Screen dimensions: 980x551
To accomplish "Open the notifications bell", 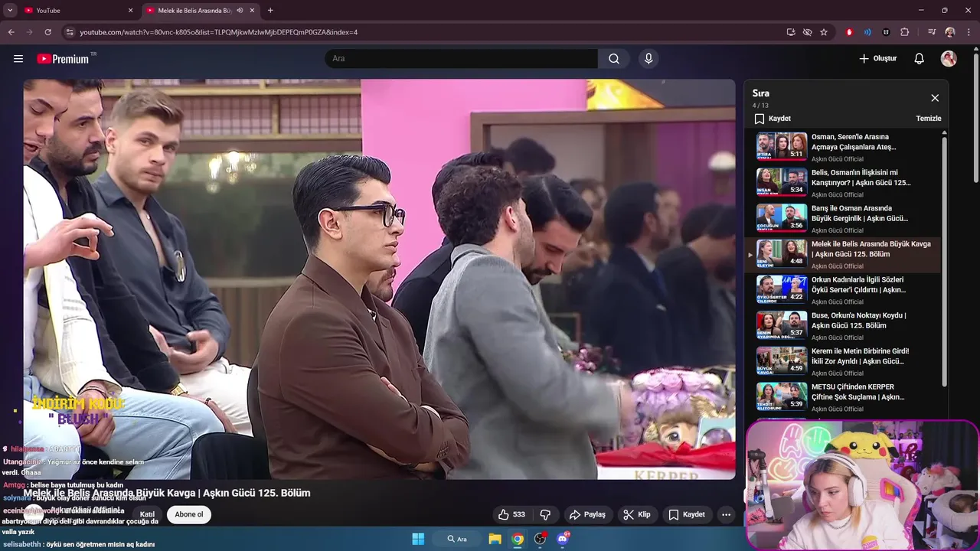I will [x=920, y=59].
